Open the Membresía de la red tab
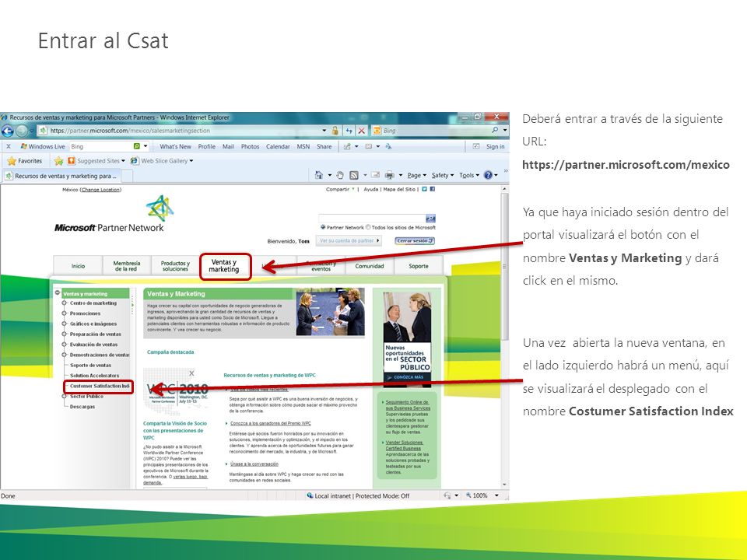 tap(127, 266)
